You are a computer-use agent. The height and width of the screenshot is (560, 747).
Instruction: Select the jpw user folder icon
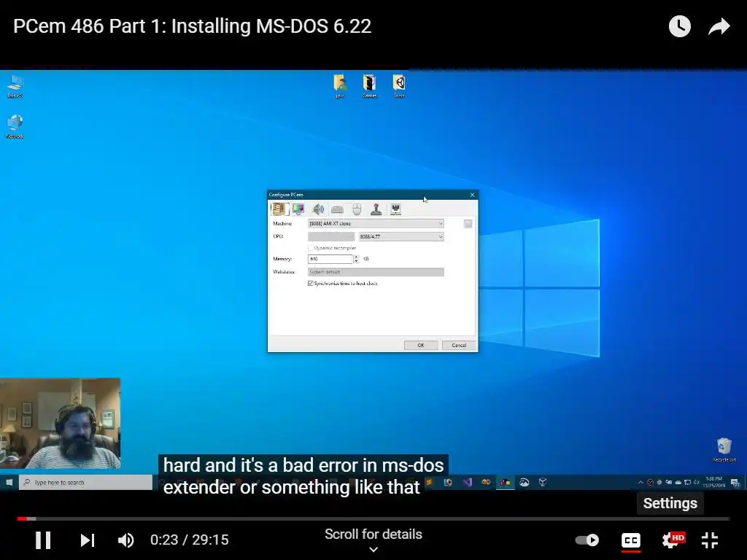(x=340, y=86)
